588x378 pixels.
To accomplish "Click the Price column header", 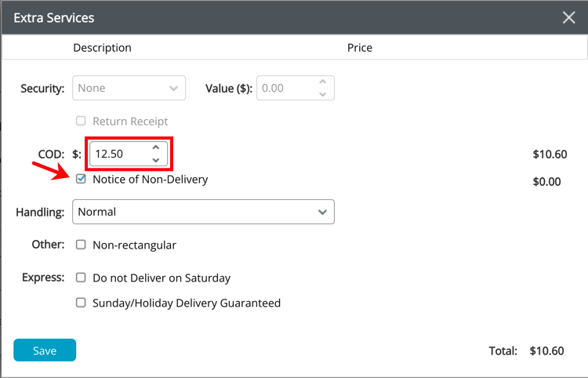I will pyautogui.click(x=359, y=48).
